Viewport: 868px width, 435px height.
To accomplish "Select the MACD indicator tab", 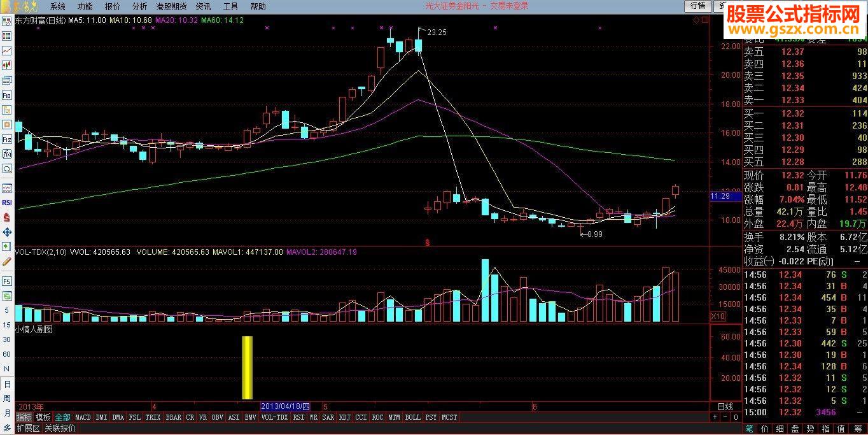I will 83,417.
